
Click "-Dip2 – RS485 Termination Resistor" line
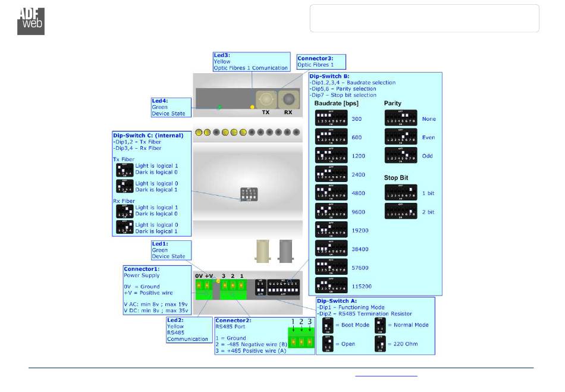365,314
